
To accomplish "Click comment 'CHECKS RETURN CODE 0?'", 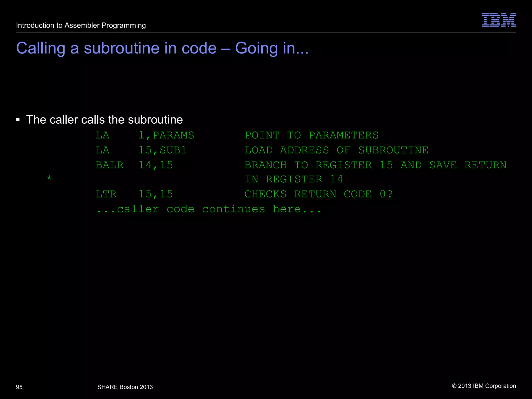I will 319,194.
